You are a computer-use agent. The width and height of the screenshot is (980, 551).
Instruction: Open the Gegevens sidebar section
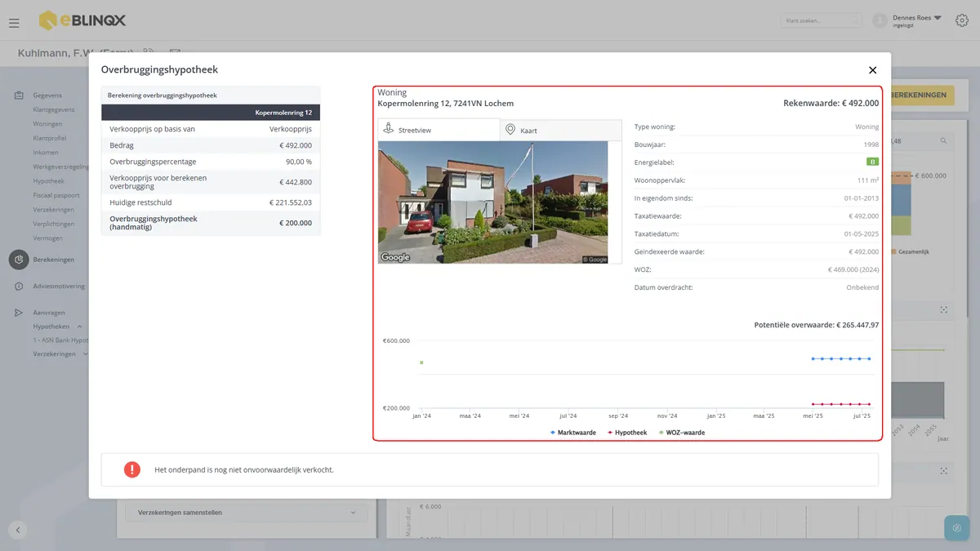pos(47,96)
